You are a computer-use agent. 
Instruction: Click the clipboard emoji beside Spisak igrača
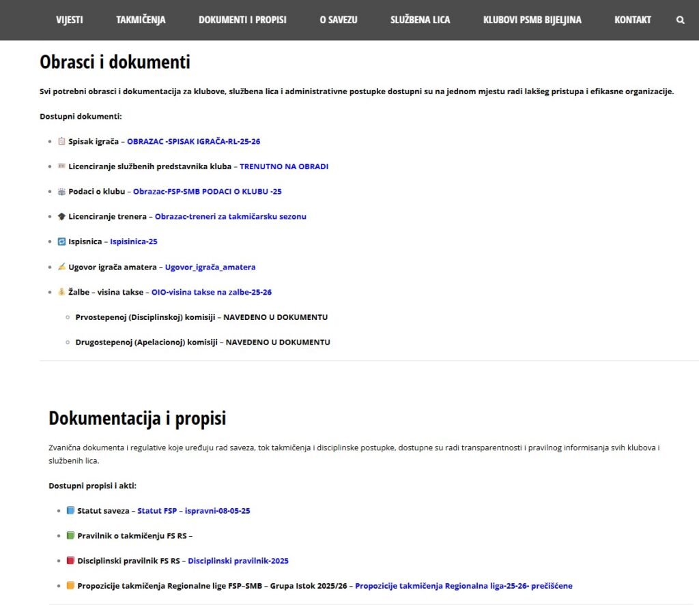pos(61,141)
